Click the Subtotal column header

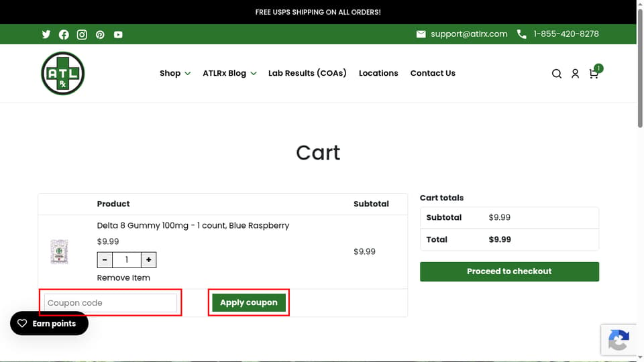click(x=371, y=204)
